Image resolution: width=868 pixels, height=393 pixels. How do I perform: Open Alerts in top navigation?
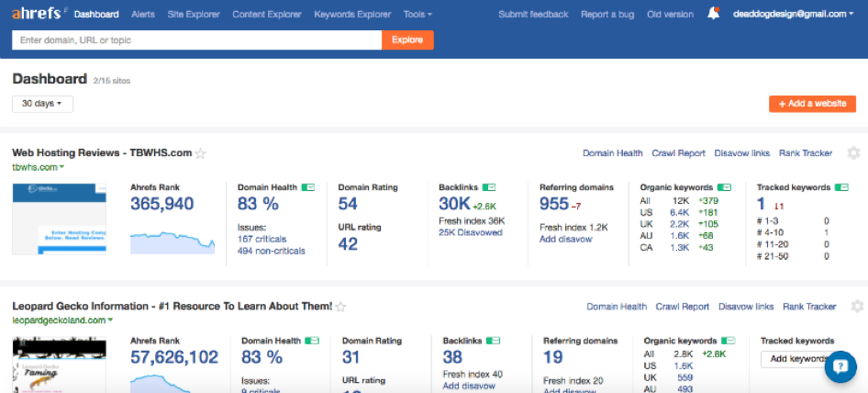(x=143, y=15)
